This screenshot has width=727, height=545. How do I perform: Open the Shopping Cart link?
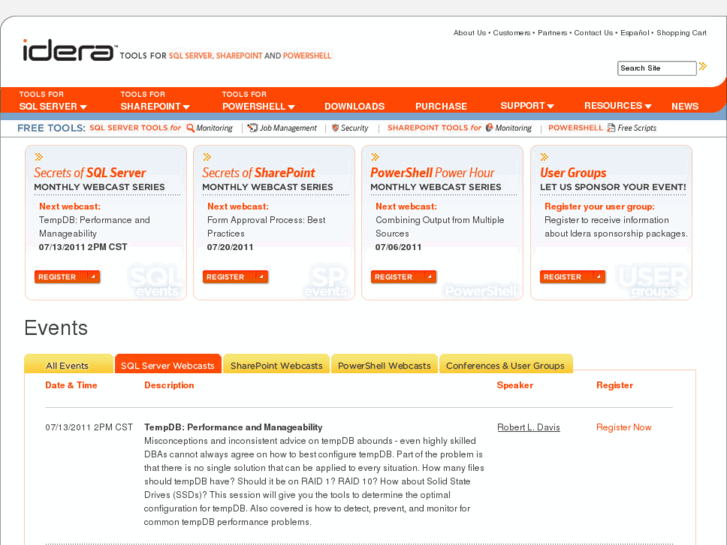[x=682, y=33]
